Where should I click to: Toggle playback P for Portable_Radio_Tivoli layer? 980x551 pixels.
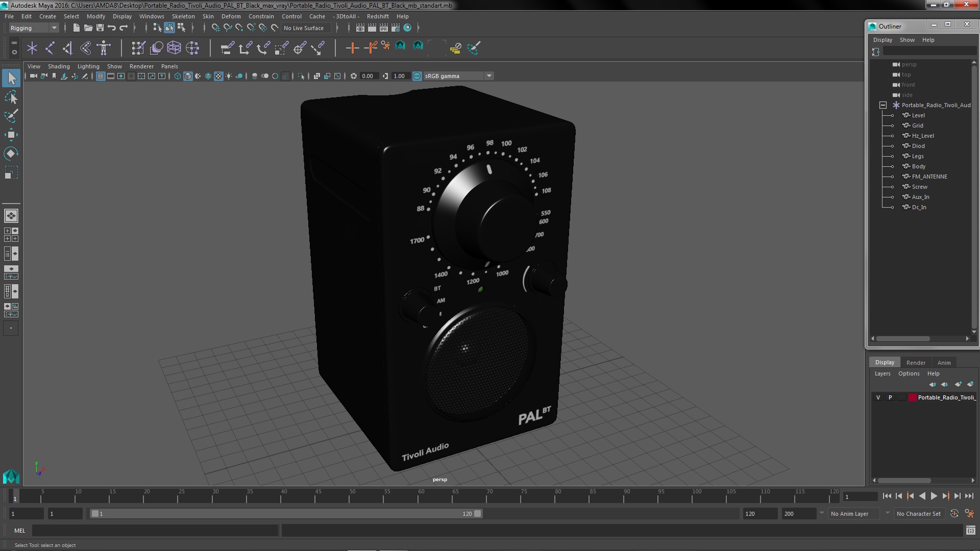click(890, 397)
